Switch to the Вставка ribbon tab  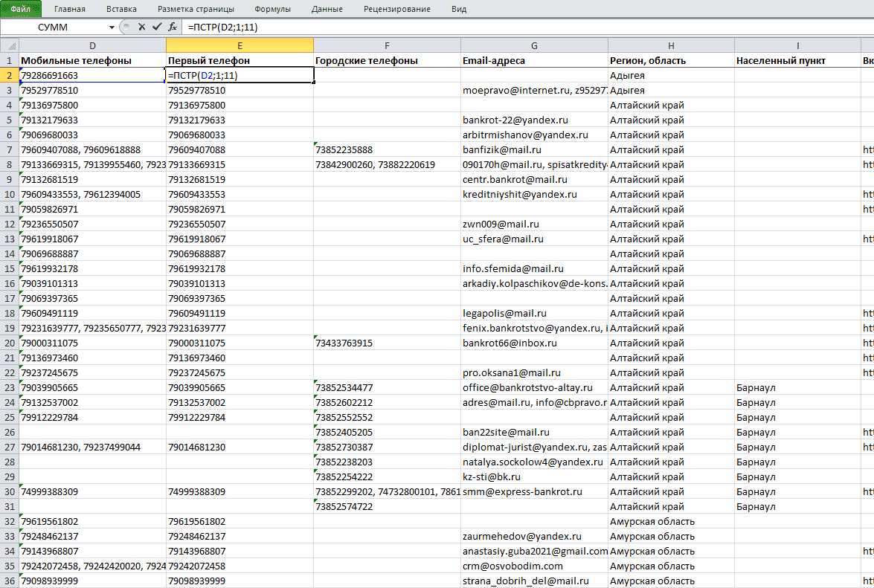pyautogui.click(x=121, y=9)
